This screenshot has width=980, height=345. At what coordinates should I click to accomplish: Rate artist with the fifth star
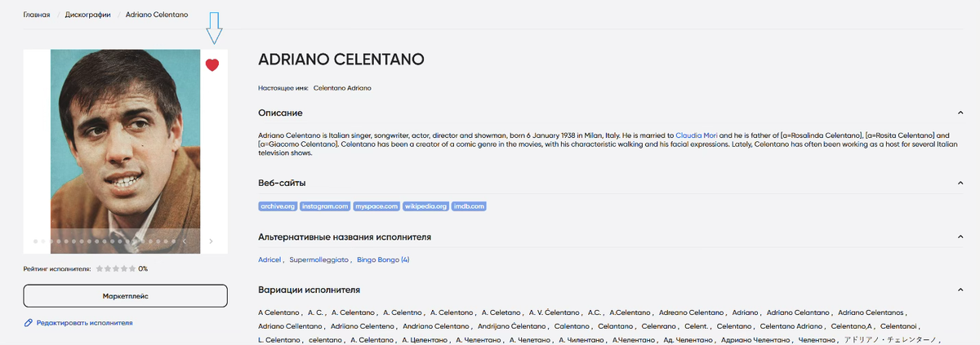click(132, 268)
